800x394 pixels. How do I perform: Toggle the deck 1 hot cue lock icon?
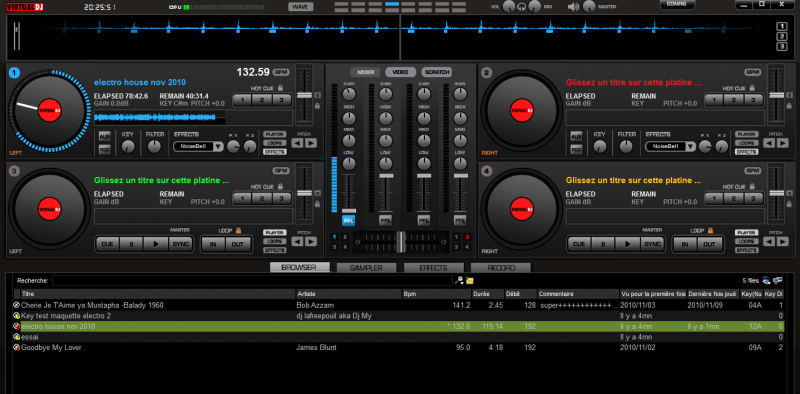280,88
